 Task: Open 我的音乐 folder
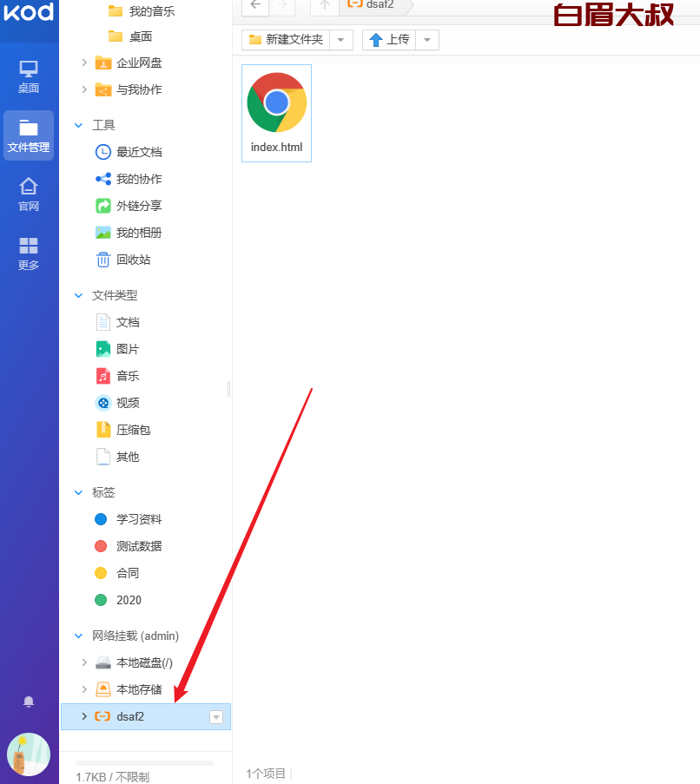pyautogui.click(x=152, y=11)
